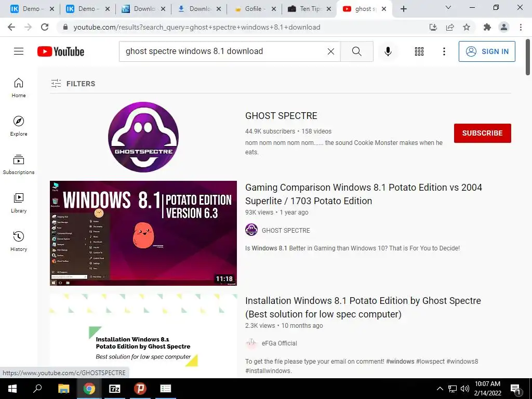Open the Windows Start menu
532x399 pixels.
click(x=12, y=389)
